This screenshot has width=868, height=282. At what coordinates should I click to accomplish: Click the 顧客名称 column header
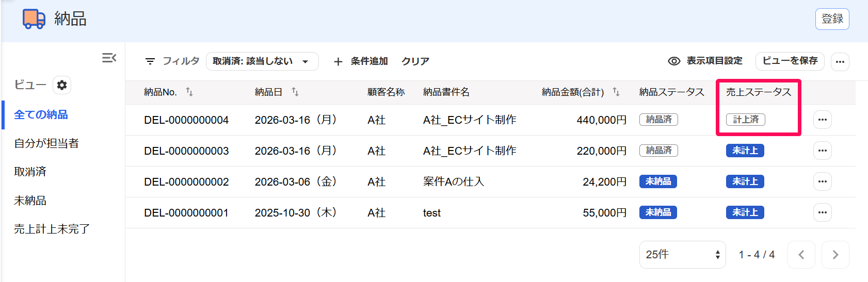tap(386, 92)
